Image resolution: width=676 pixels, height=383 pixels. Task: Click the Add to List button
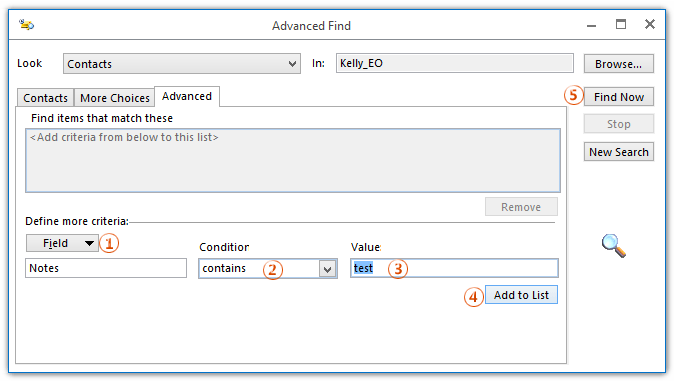(521, 295)
